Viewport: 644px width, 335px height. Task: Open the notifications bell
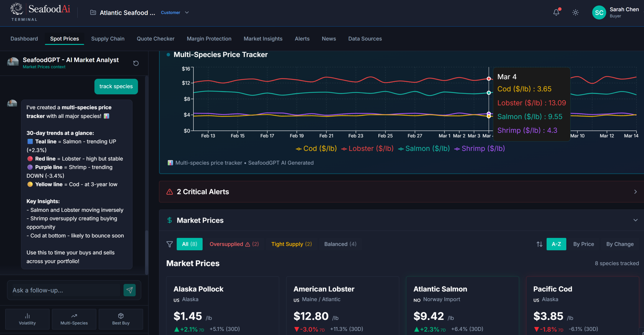click(x=556, y=12)
